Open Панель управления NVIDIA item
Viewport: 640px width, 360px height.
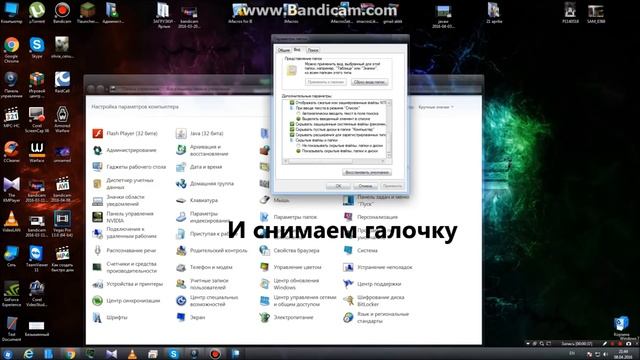click(x=124, y=217)
